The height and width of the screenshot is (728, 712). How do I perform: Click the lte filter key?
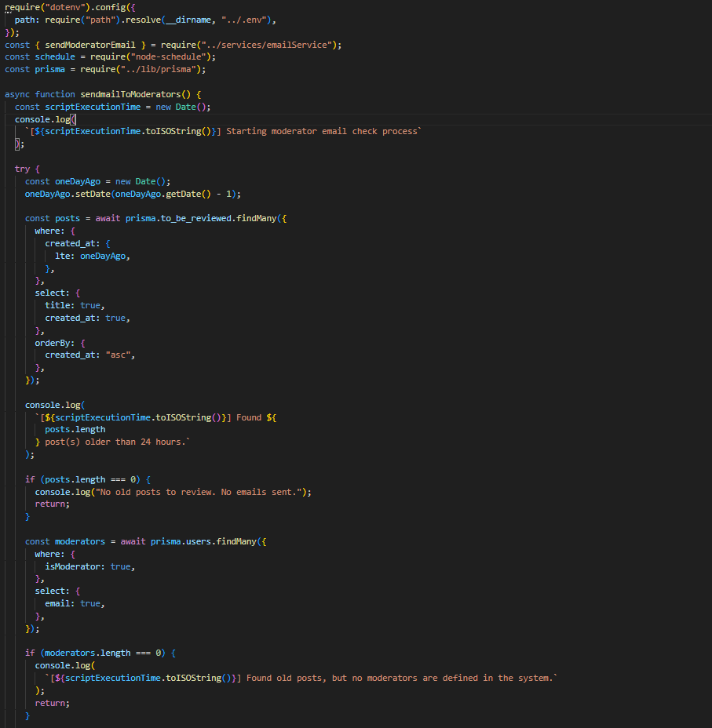coord(64,256)
